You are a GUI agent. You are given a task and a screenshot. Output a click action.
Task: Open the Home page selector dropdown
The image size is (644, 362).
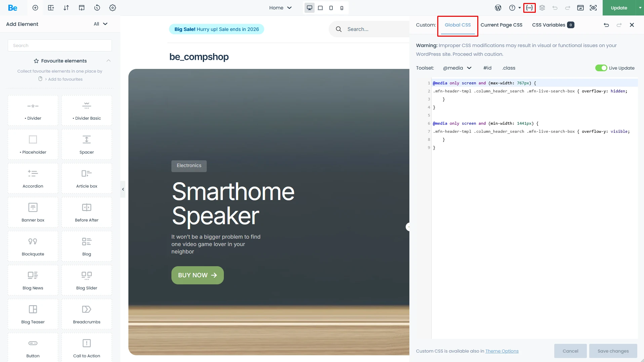tap(280, 8)
